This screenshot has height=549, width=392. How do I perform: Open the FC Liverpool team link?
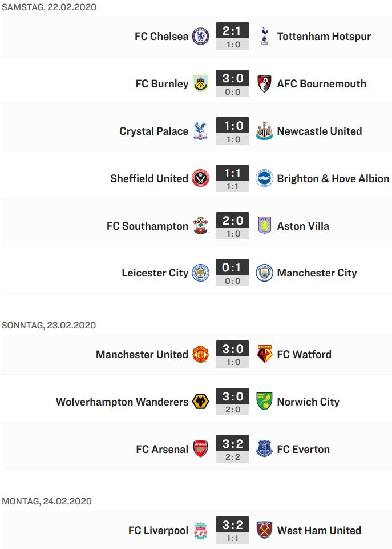coord(158,531)
